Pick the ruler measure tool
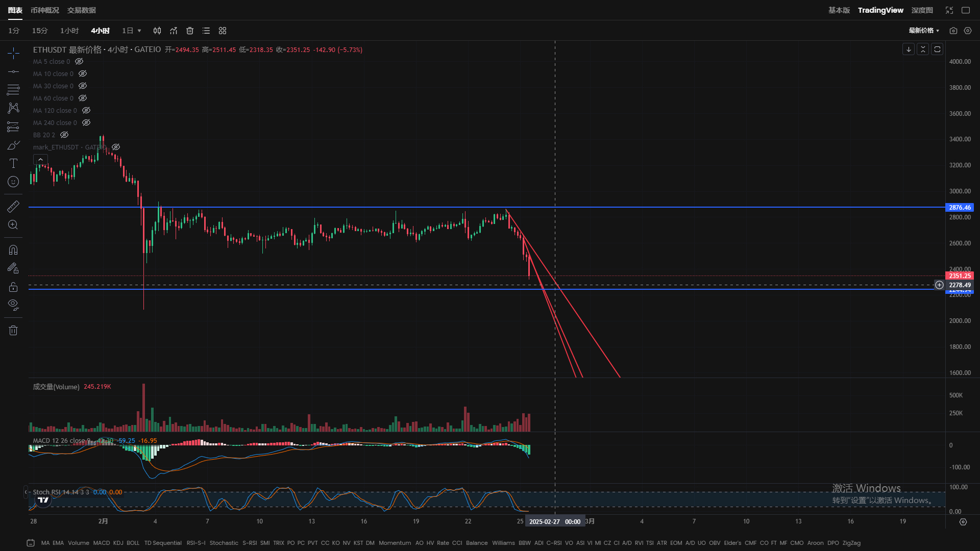The image size is (980, 551). click(13, 206)
